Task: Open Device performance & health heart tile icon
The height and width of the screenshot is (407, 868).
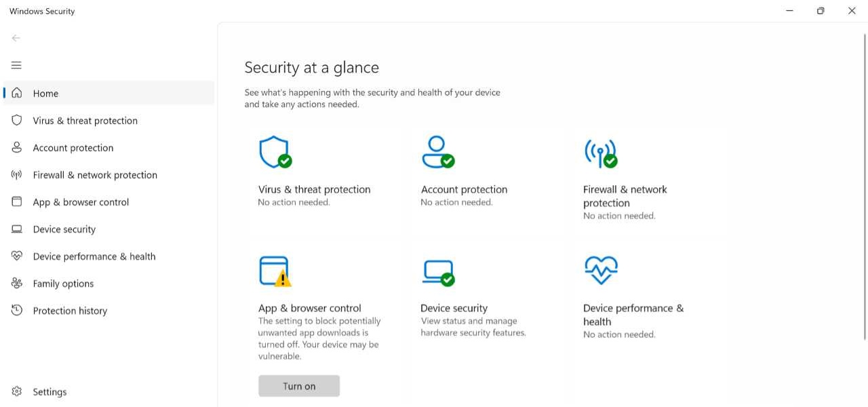Action: point(600,271)
